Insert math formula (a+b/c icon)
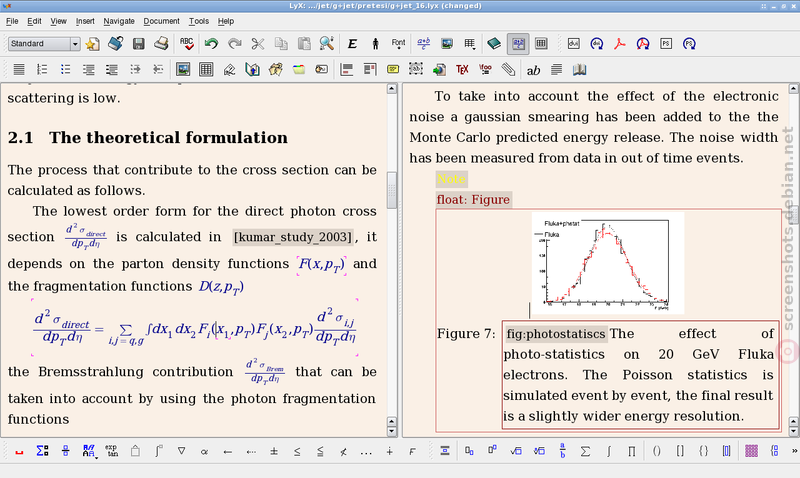Screen dimensions: 800x478 423,44
